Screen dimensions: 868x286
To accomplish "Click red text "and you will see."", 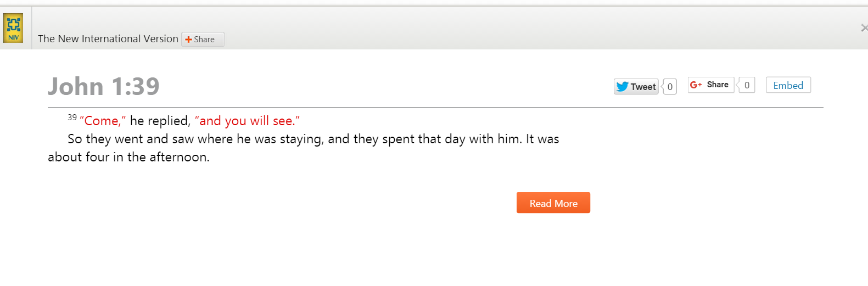I will (247, 121).
